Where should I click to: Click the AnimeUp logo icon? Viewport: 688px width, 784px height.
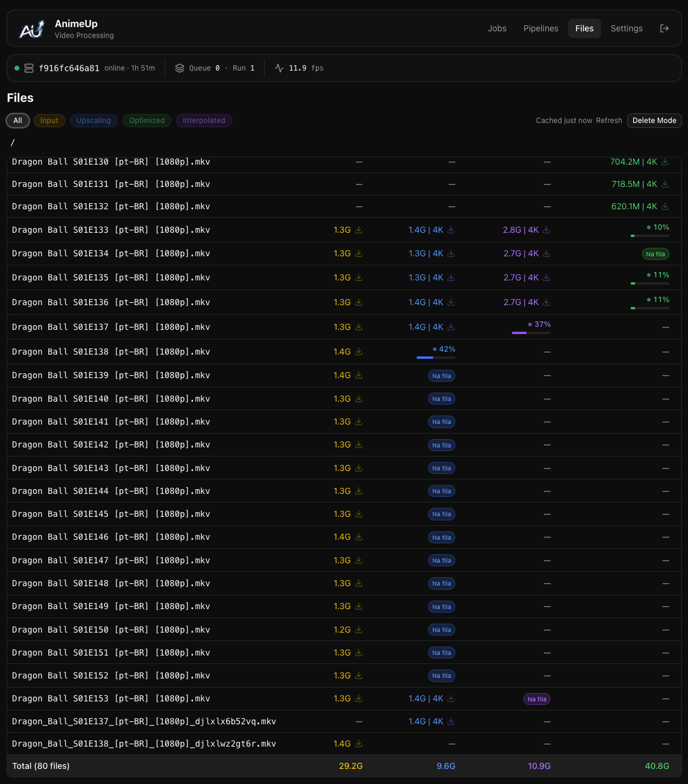[32, 28]
